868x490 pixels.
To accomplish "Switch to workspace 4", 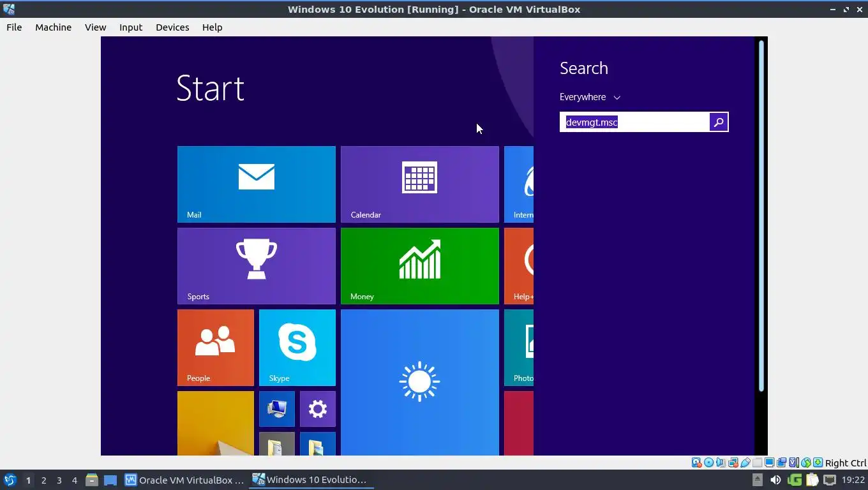I will tap(74, 480).
